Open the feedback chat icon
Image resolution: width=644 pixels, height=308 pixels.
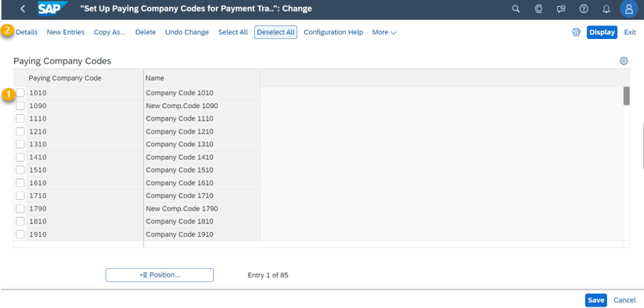tap(561, 9)
